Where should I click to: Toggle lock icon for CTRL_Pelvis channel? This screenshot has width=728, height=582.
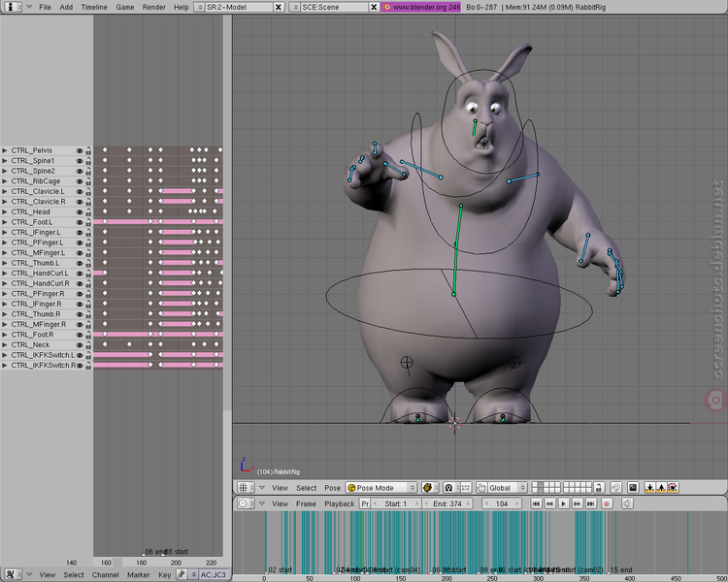[x=88, y=151]
